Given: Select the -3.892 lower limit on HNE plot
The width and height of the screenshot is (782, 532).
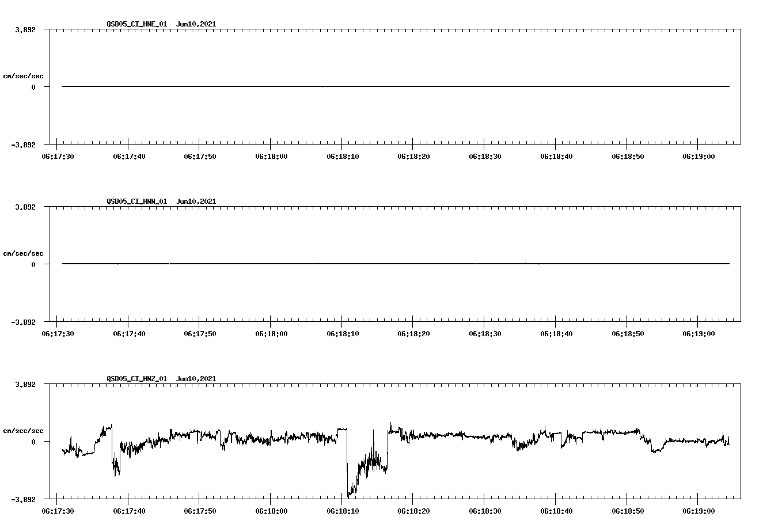Looking at the screenshot, I should tap(23, 145).
